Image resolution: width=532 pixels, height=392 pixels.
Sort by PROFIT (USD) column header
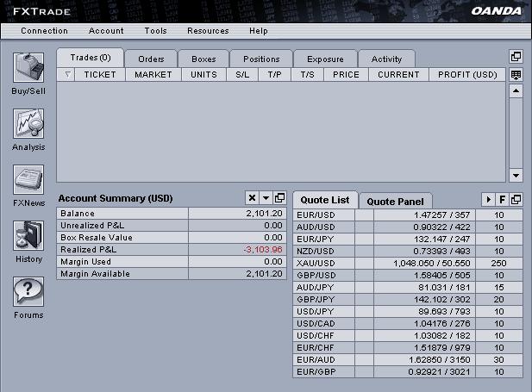tap(467, 75)
